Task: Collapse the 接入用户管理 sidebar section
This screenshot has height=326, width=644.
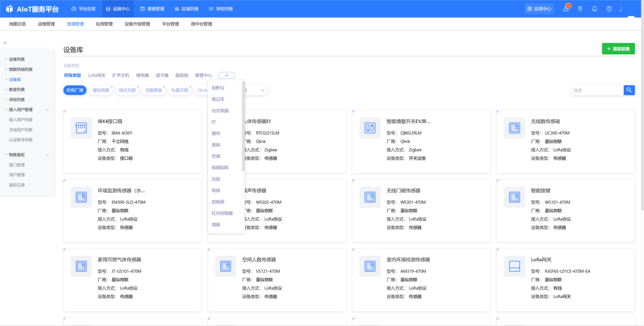Action: coord(47,109)
